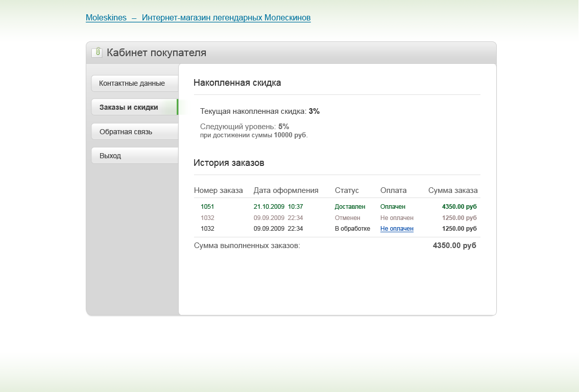This screenshot has height=392, width=579.
Task: Click the Оплачен payment cell of order 1051
Action: point(393,207)
